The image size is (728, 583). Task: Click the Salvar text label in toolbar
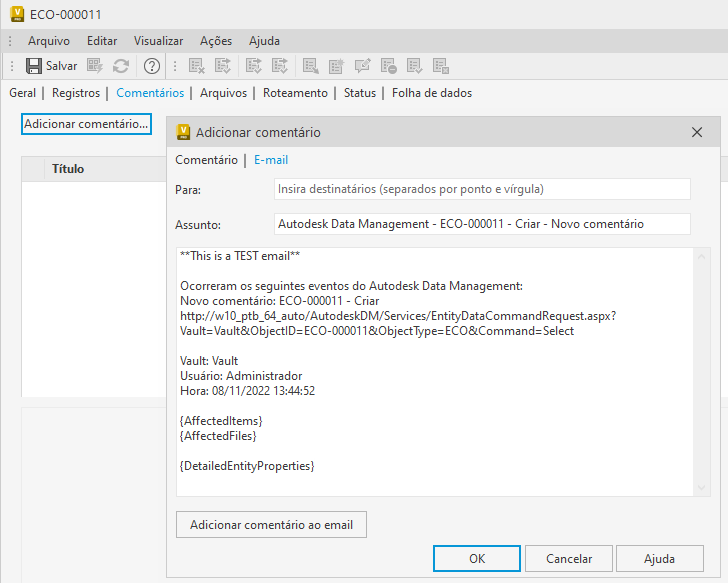pos(61,66)
